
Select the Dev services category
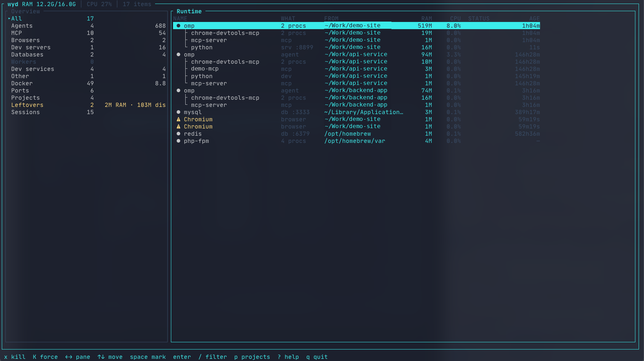tap(87, 69)
